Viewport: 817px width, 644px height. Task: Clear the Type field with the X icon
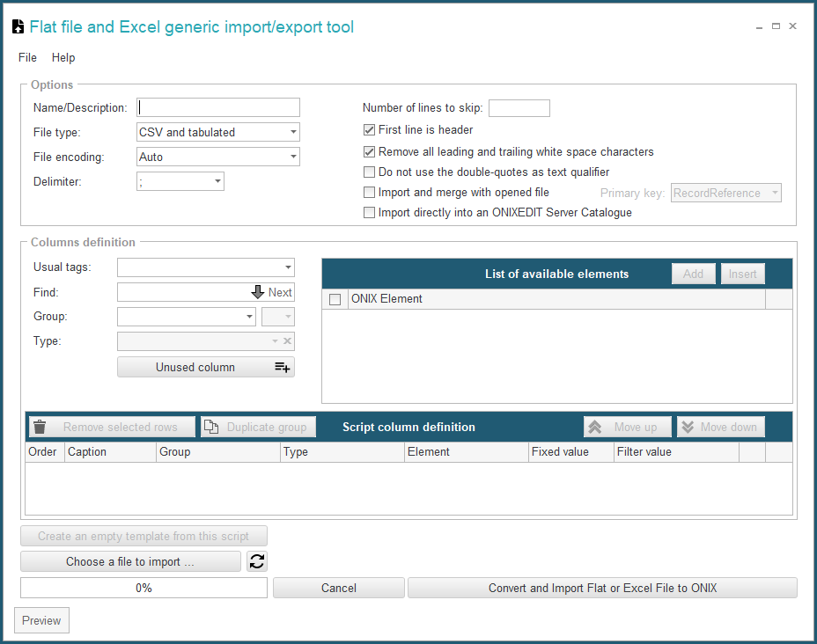coord(287,341)
